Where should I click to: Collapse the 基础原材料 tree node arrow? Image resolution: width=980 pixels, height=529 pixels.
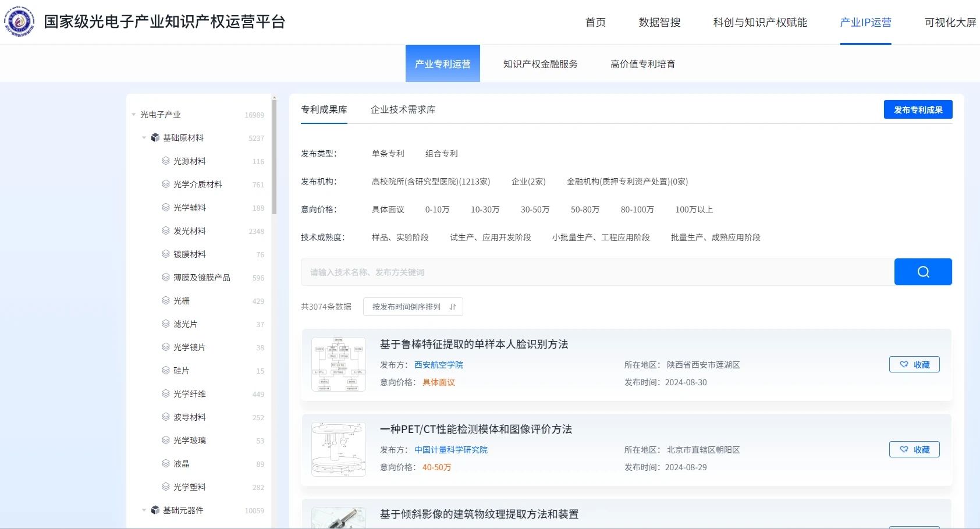144,138
